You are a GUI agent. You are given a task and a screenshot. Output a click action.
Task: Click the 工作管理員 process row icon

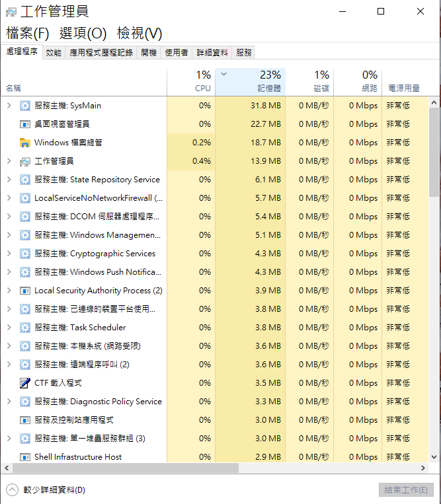pyautogui.click(x=25, y=161)
